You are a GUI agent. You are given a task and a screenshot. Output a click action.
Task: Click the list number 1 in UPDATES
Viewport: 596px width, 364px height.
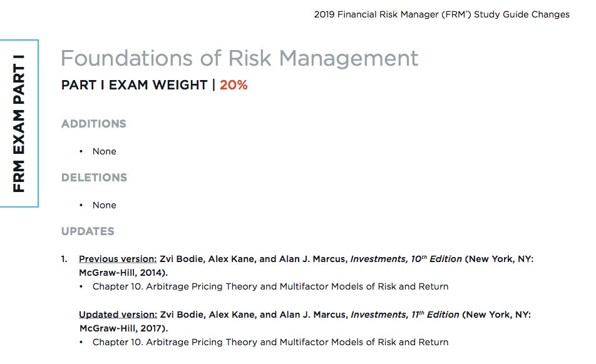pos(64,259)
